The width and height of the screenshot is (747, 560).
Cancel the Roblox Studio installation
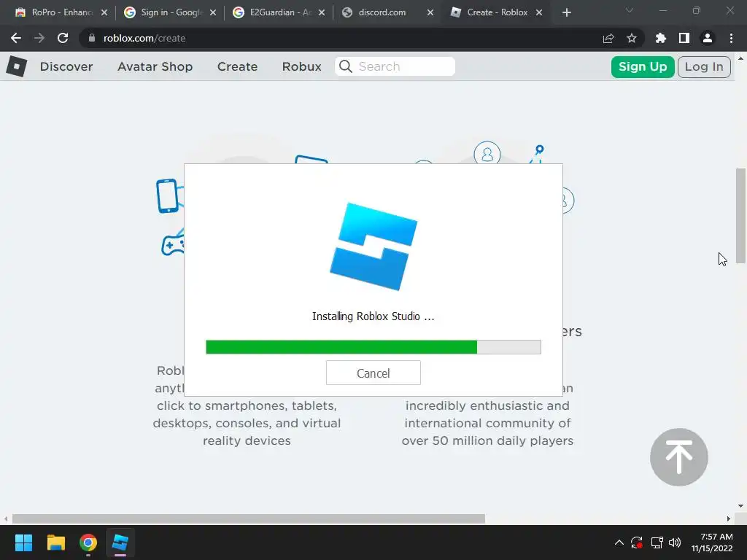pos(373,373)
